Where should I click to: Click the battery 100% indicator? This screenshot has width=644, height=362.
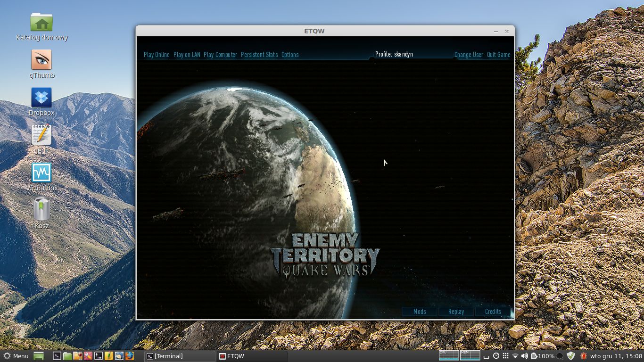point(543,356)
